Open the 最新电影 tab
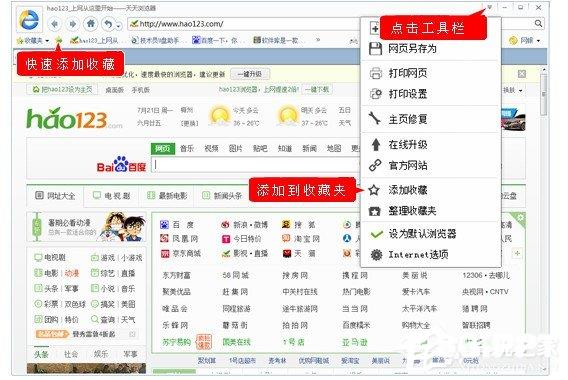Viewport: 568px width, 380px height. [x=167, y=196]
